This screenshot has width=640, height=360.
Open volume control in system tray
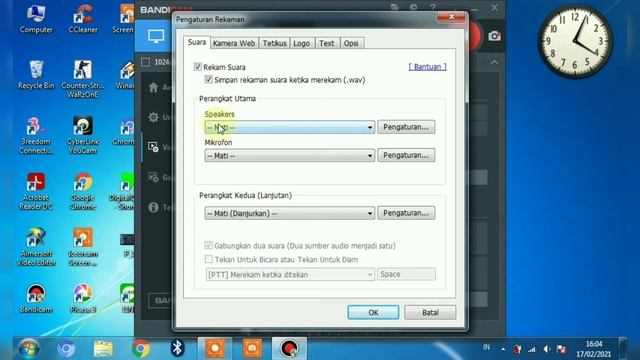click(547, 349)
